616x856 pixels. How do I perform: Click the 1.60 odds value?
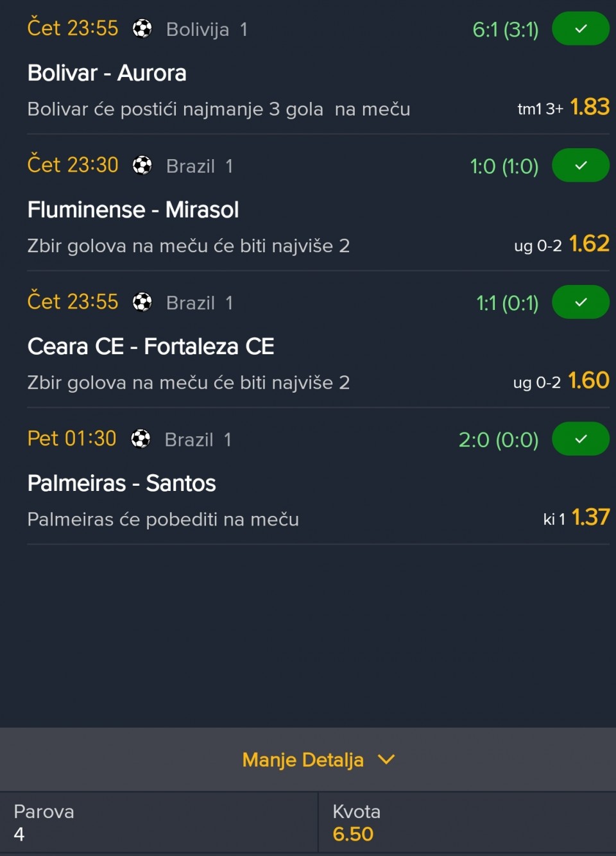589,381
